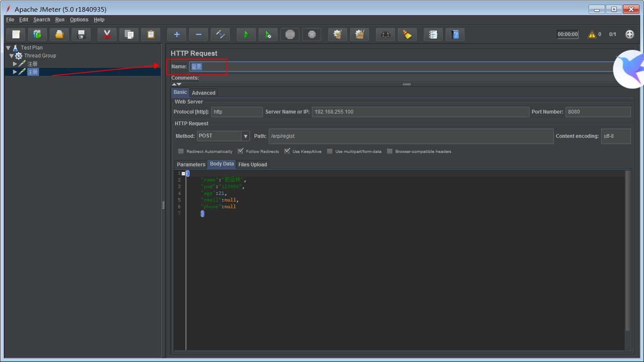Viewport: 644px width, 362px height.
Task: Click the Copy icon in toolbar
Action: (x=129, y=34)
